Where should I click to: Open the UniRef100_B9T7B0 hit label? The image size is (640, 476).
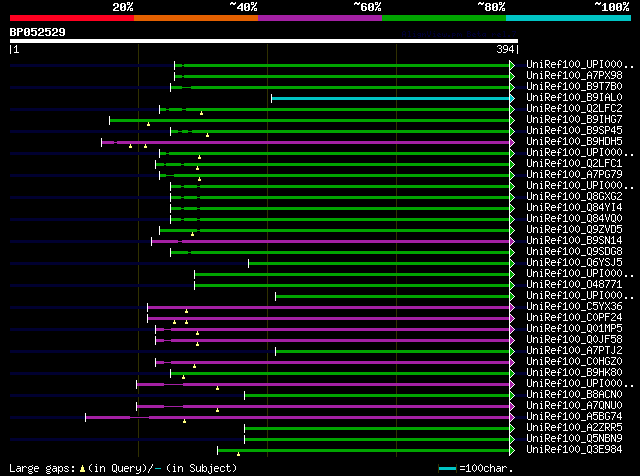pos(574,87)
